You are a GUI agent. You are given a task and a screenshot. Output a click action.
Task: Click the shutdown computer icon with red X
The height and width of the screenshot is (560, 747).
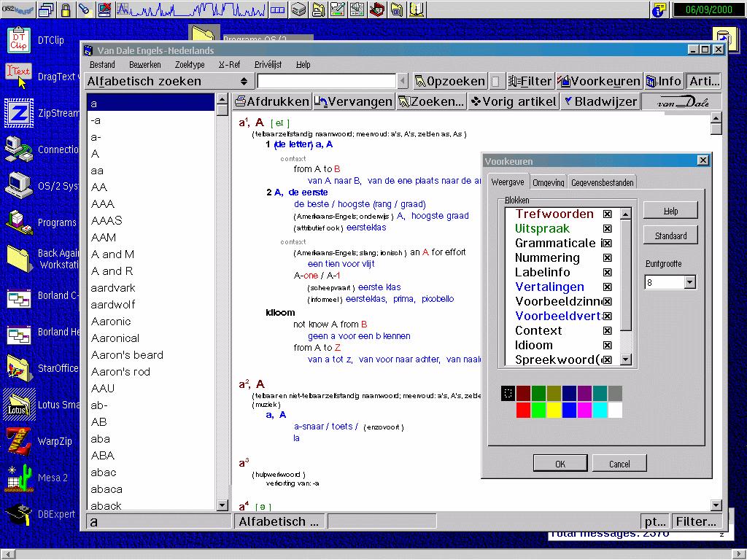tap(104, 9)
